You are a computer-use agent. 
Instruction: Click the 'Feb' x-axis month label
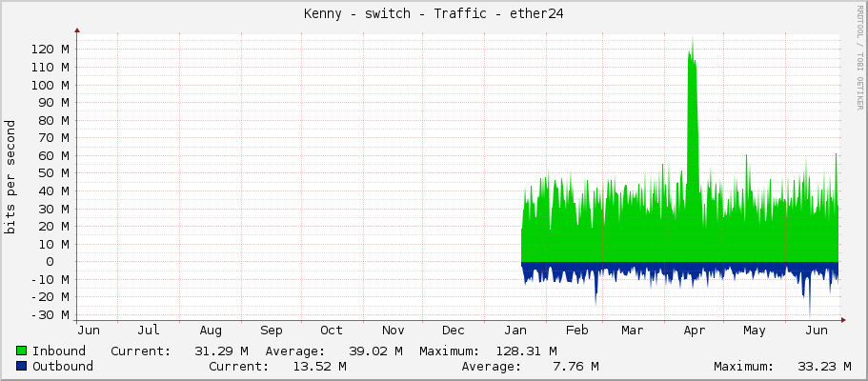[x=576, y=331]
